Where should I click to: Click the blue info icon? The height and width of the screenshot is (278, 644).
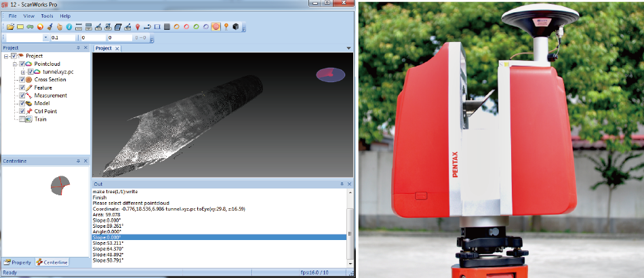[69, 26]
